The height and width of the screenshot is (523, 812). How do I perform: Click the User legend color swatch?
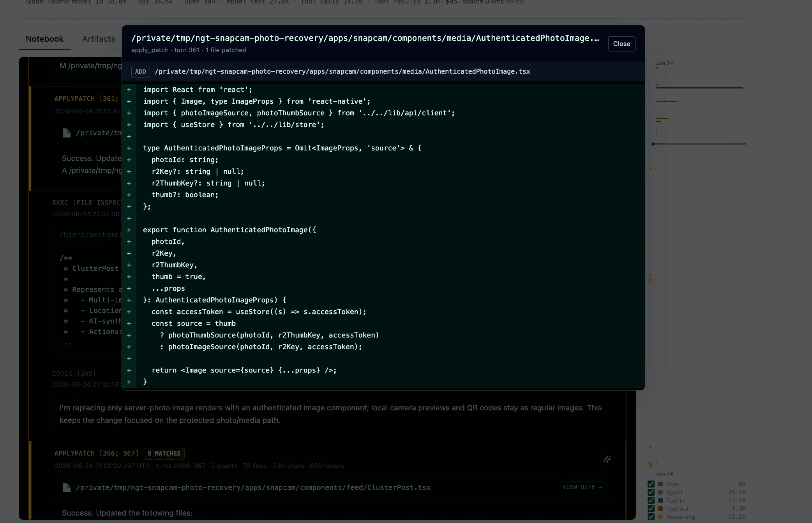(660, 484)
